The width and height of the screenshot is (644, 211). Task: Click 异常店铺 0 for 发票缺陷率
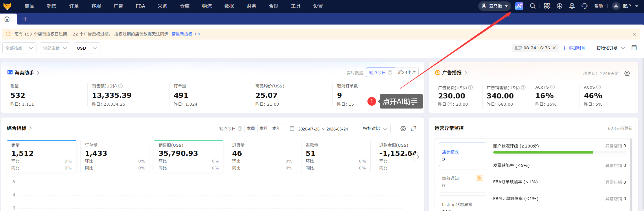[x=616, y=166]
